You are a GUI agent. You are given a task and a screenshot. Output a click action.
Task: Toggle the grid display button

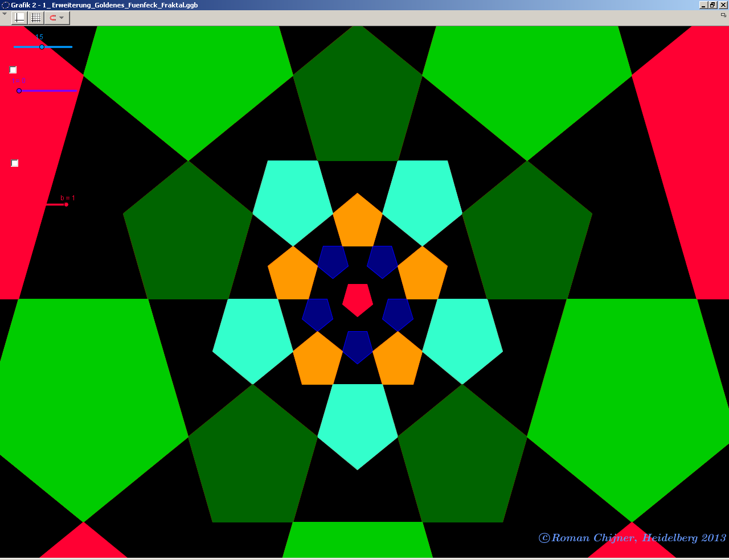click(x=36, y=18)
